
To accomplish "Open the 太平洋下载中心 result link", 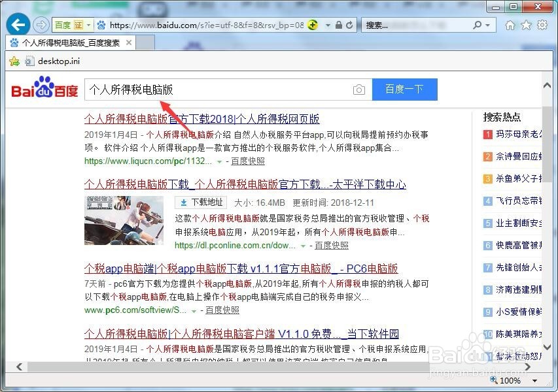I will [x=245, y=184].
